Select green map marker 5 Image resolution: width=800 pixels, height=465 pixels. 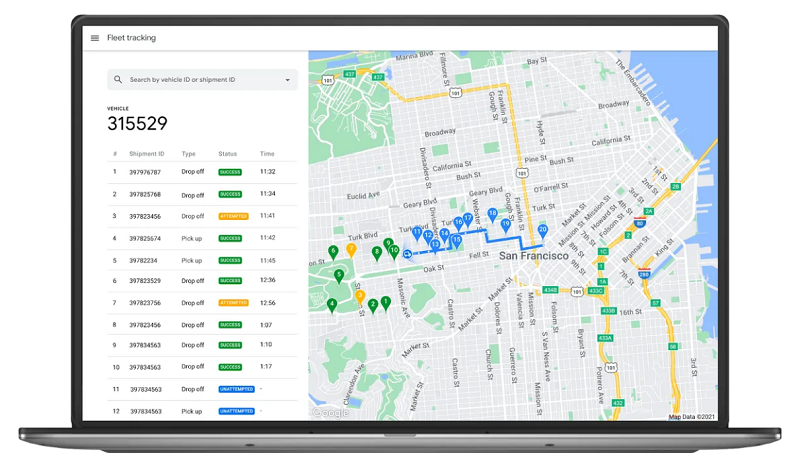(x=339, y=277)
